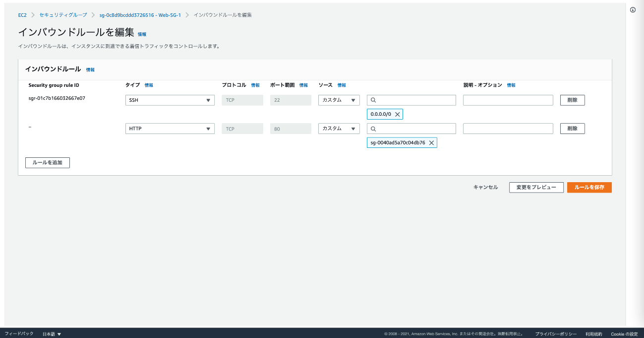
Task: Open the HTTP type dropdown
Action: [x=170, y=129]
